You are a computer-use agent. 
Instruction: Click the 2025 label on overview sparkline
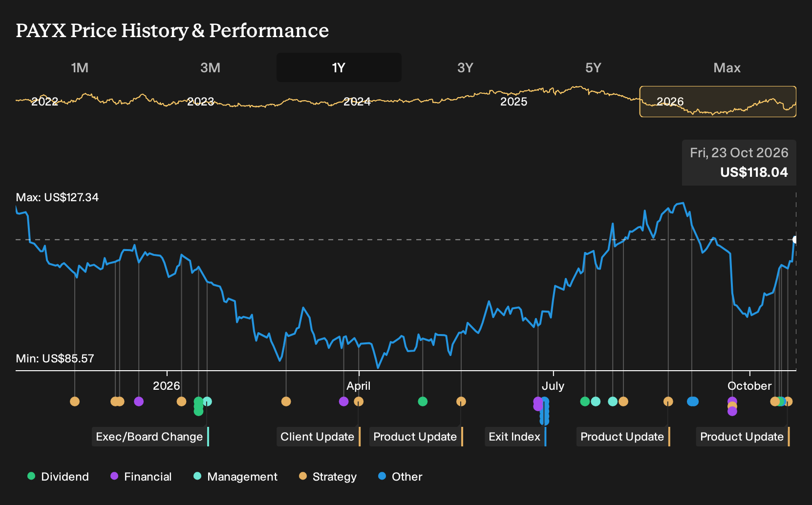point(514,102)
